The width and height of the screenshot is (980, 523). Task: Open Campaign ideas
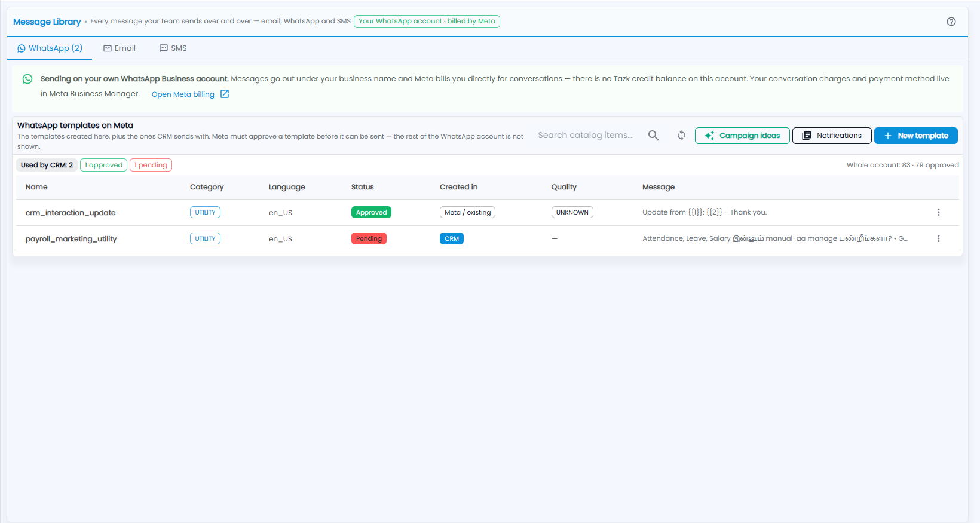coord(742,136)
